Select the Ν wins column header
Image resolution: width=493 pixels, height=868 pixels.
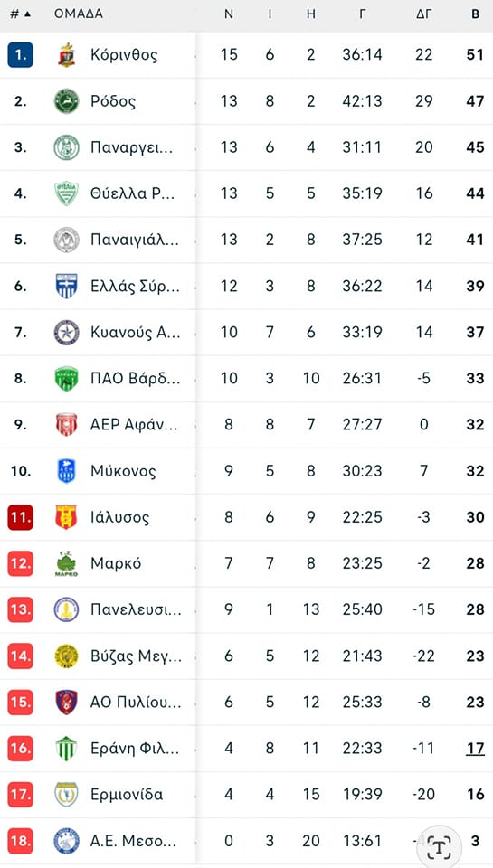(229, 14)
